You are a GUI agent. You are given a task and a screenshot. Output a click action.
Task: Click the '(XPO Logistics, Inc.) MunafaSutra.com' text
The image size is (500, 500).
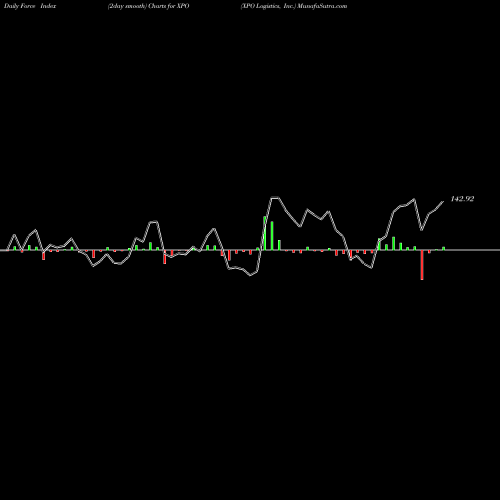(294, 6)
